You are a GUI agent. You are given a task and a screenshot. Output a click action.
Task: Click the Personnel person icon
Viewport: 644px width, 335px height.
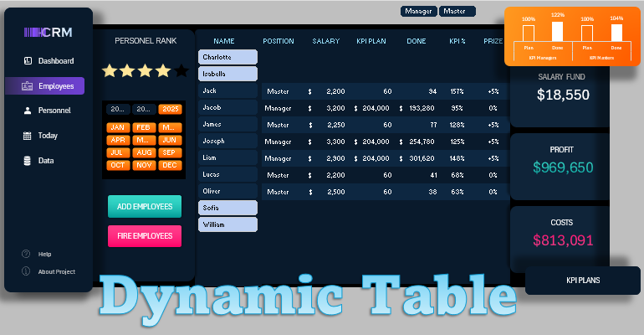(x=28, y=111)
